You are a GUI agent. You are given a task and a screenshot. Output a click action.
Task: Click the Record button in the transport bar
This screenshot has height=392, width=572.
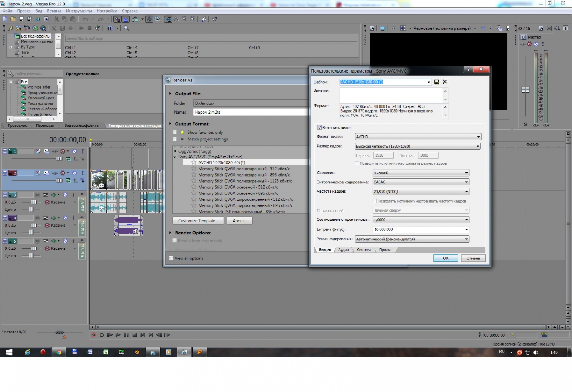click(94, 335)
